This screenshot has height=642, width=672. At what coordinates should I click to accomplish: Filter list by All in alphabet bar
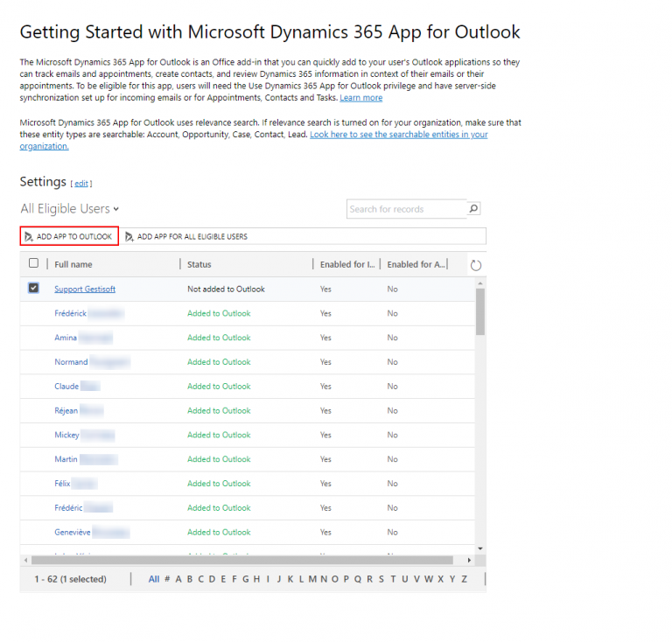(154, 579)
